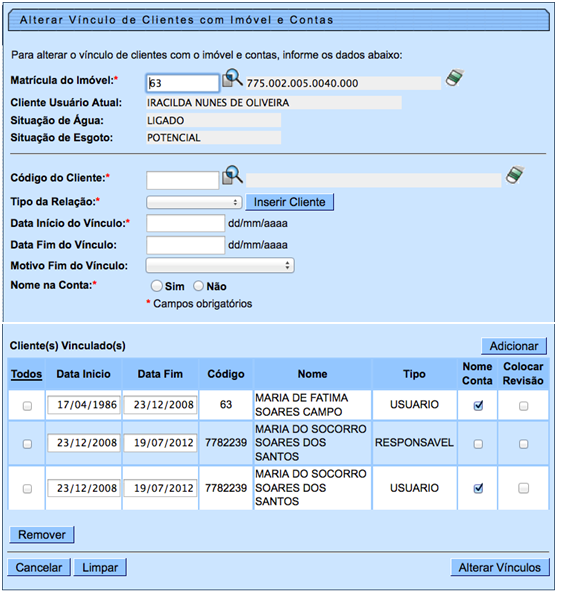
Task: Edit Data Fim field in last USUARIO row
Action: coord(160,488)
